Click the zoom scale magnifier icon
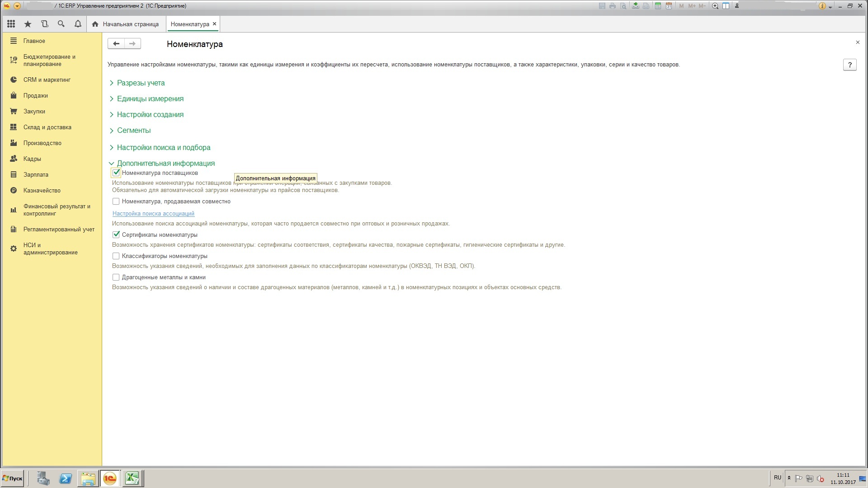 (x=715, y=6)
